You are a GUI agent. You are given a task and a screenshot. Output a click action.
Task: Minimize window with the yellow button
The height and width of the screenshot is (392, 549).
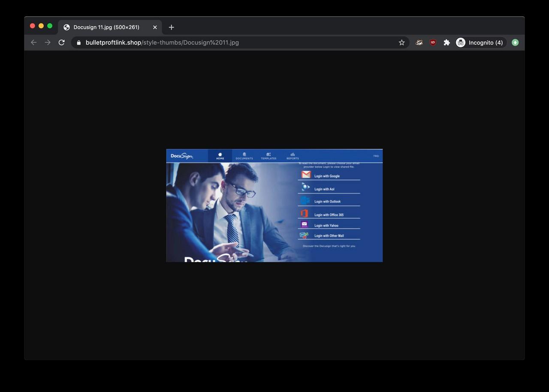[41, 26]
